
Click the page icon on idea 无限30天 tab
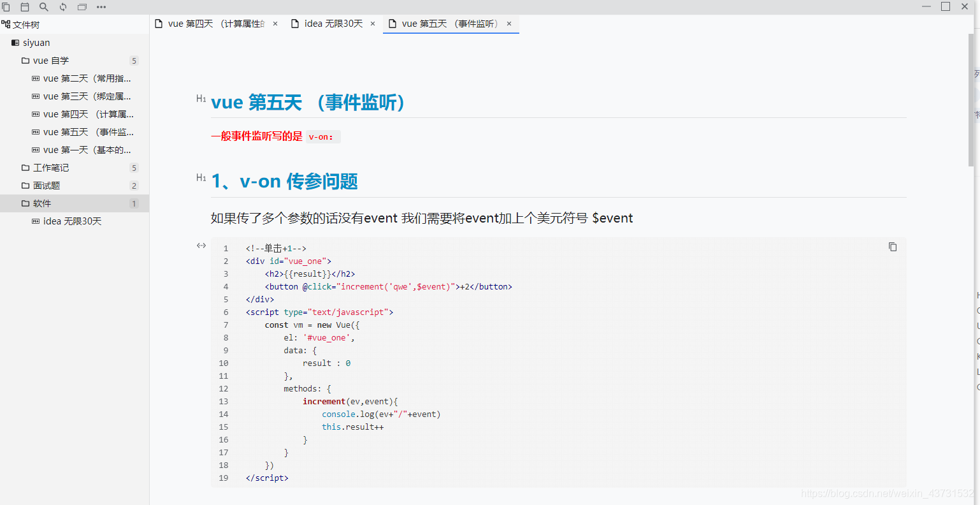tap(295, 24)
